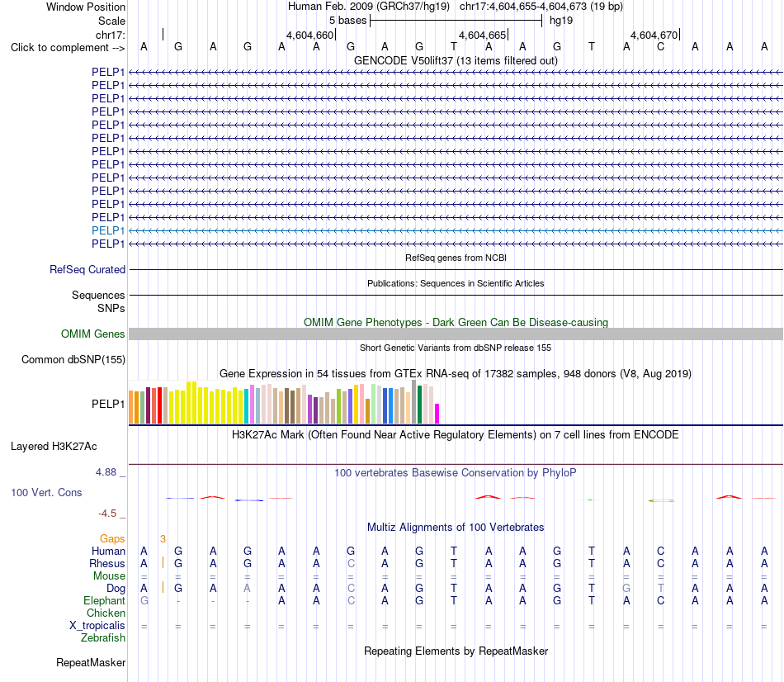784x682 pixels.
Task: Open the 'RefSeq genes from NCBI' track title
Action: 456,258
